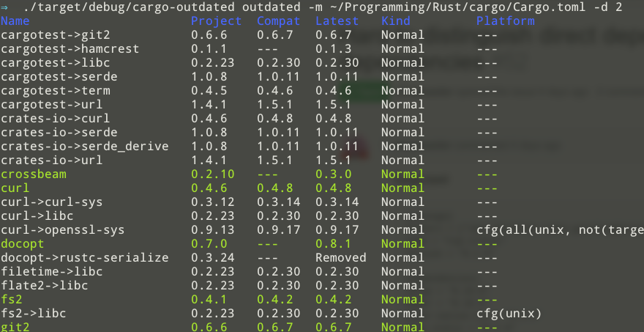Select the fs2->libc row name

[34, 314]
